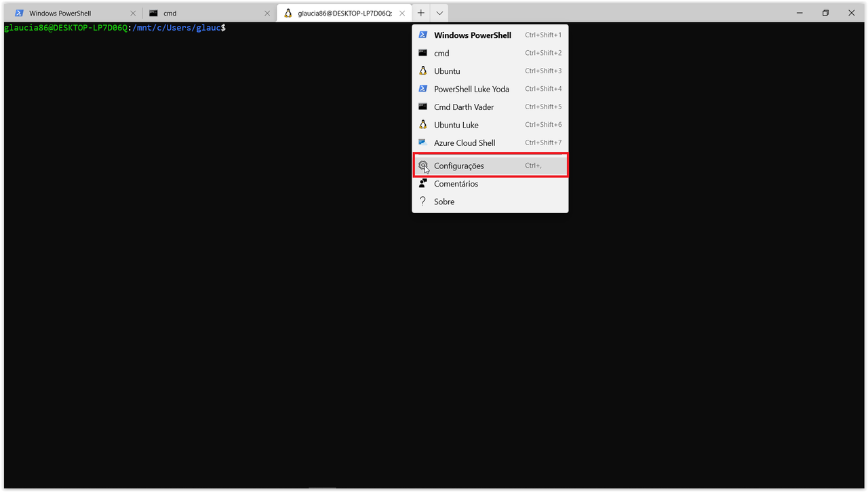868x492 pixels.
Task: Click the gear icon beside Configurações
Action: point(422,166)
